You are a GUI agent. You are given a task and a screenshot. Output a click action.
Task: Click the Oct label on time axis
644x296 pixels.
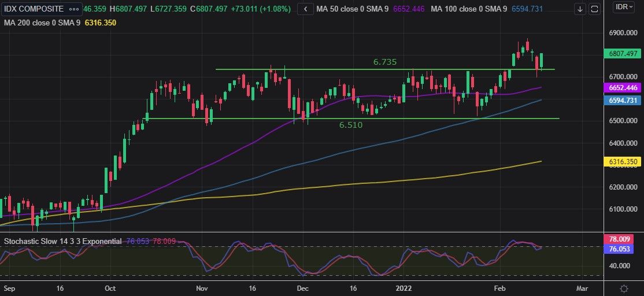point(110,288)
